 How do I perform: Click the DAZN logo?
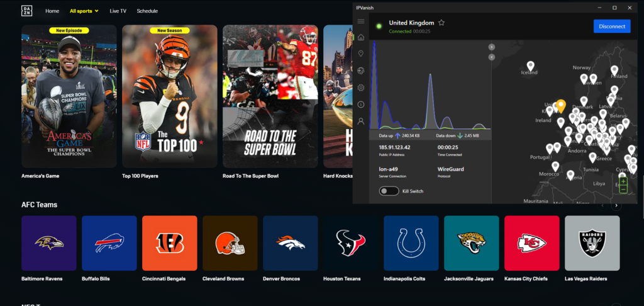(26, 11)
